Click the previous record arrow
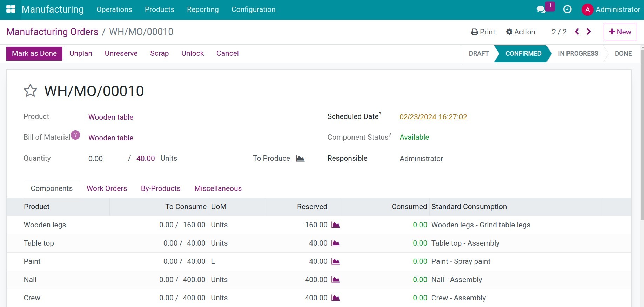 click(577, 32)
